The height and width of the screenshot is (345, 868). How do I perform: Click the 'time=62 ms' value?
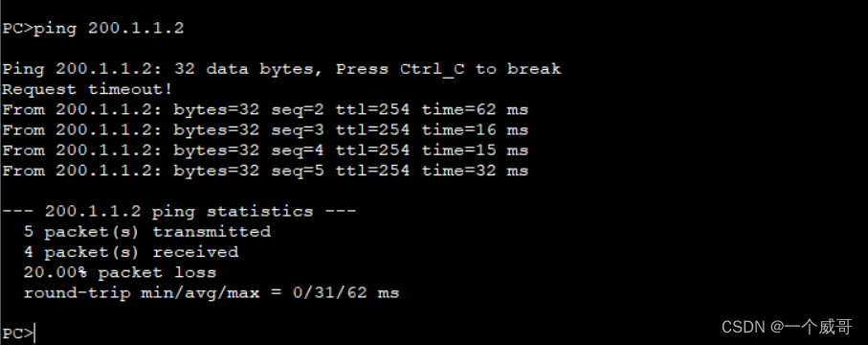(475, 110)
